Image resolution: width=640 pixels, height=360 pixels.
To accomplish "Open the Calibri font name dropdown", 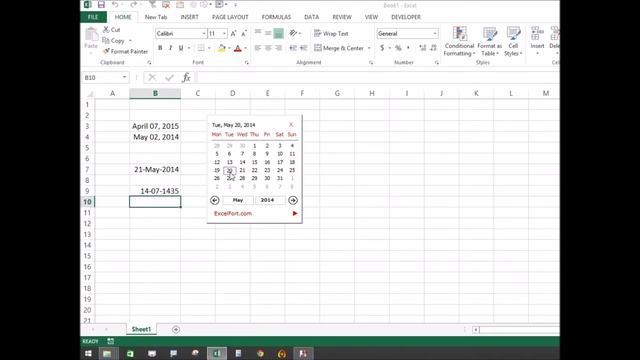I will tap(204, 33).
